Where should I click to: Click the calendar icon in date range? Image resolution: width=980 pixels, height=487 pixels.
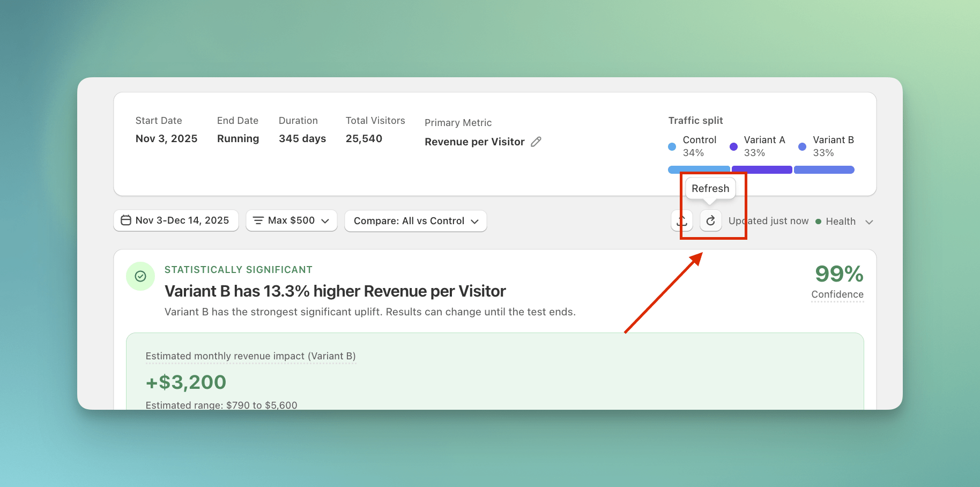click(x=126, y=220)
